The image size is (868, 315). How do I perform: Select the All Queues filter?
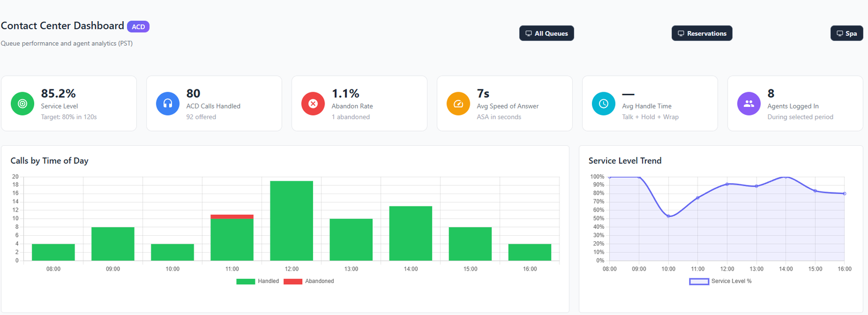click(x=546, y=34)
